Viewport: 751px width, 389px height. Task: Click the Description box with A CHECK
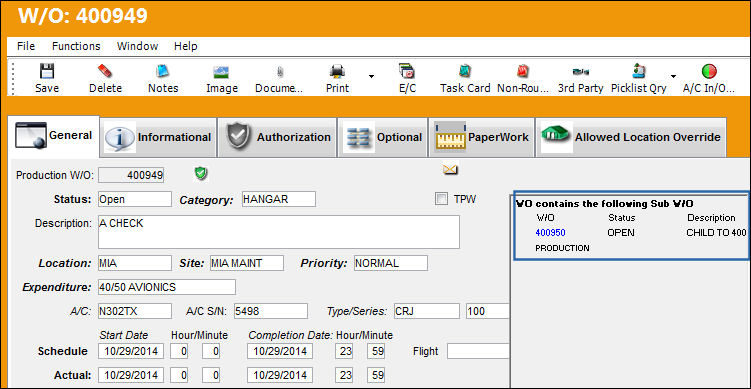[279, 232]
